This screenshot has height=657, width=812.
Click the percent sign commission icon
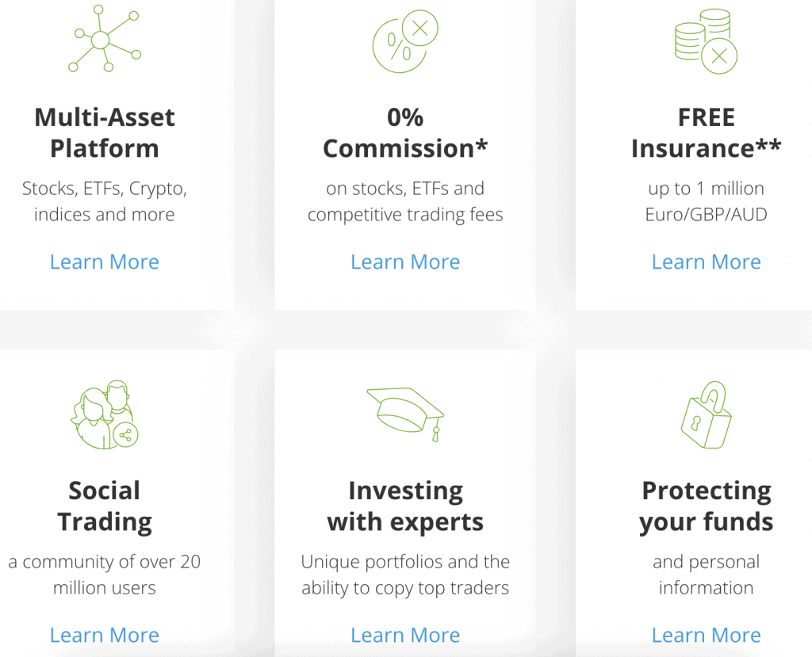coord(405,41)
